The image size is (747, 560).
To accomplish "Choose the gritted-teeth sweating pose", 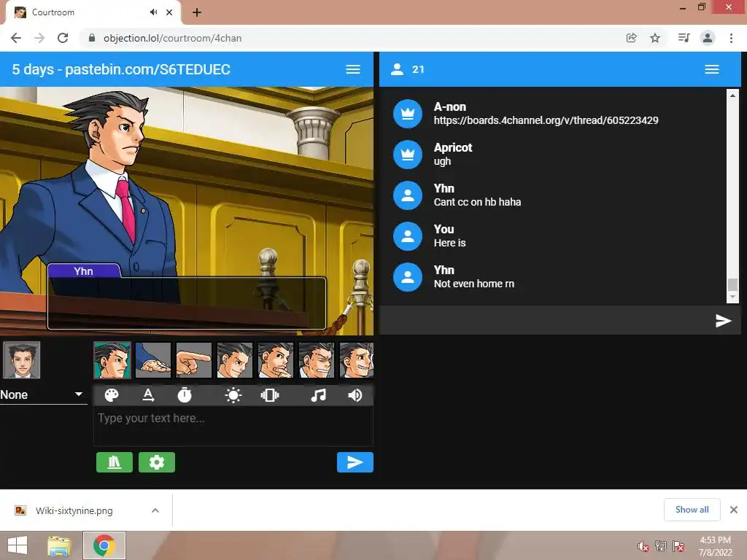I will click(x=317, y=360).
